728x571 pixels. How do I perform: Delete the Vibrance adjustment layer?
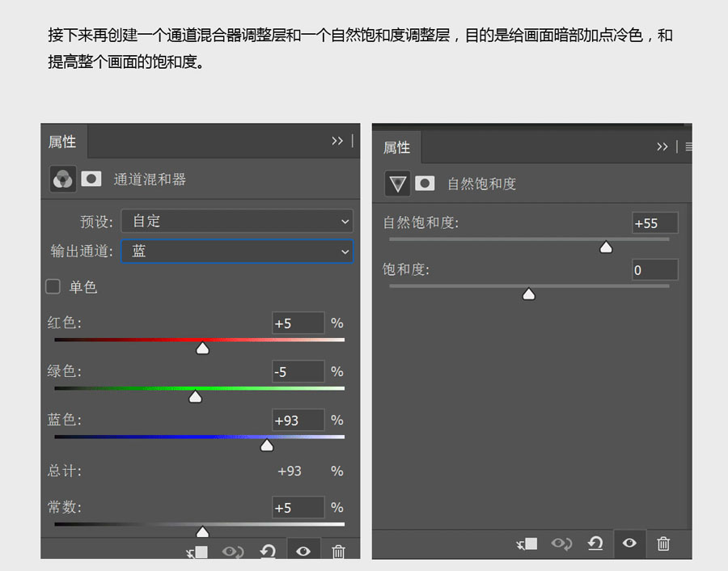click(x=663, y=544)
